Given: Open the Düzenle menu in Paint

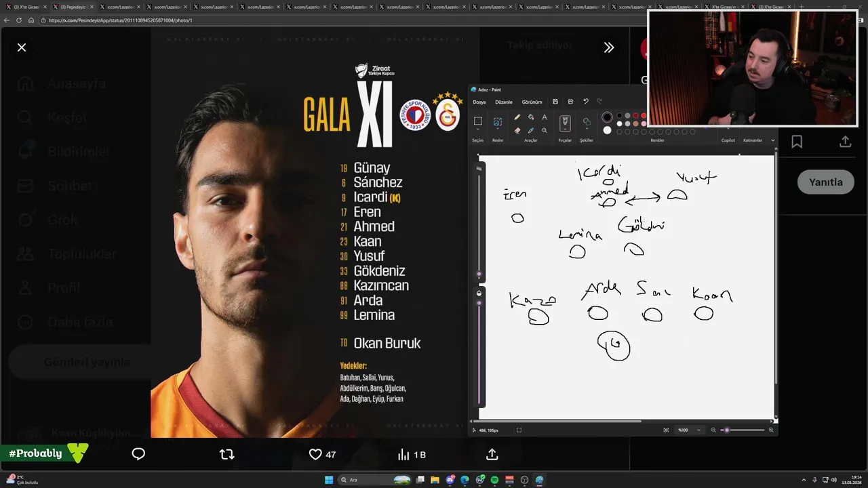Looking at the screenshot, I should tap(504, 102).
